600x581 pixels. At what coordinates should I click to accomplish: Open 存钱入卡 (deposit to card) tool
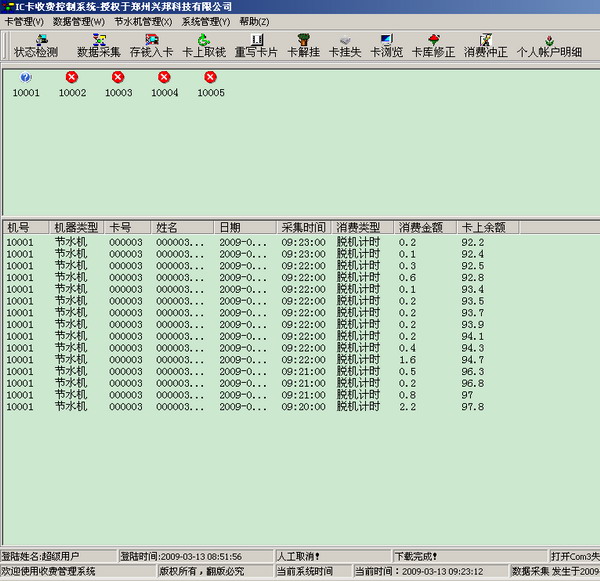click(x=152, y=45)
